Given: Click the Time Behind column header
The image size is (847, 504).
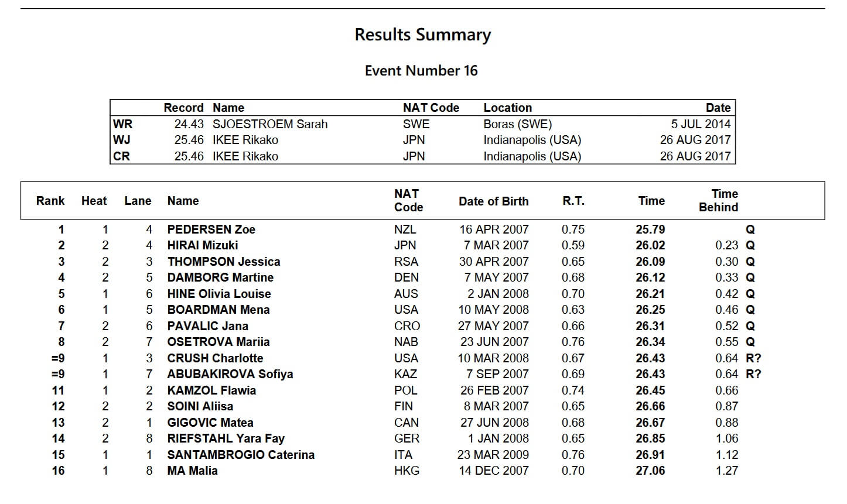Looking at the screenshot, I should pyautogui.click(x=719, y=200).
